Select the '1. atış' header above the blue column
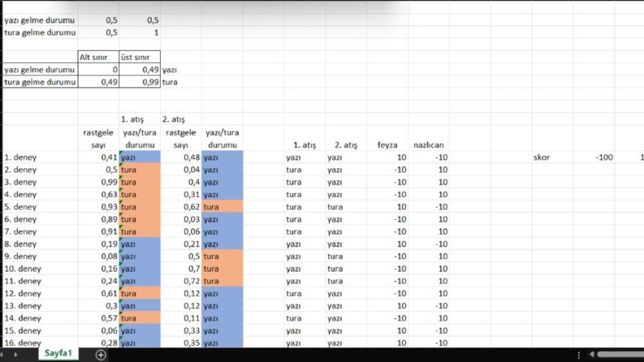The height and width of the screenshot is (362, 644). click(140, 119)
